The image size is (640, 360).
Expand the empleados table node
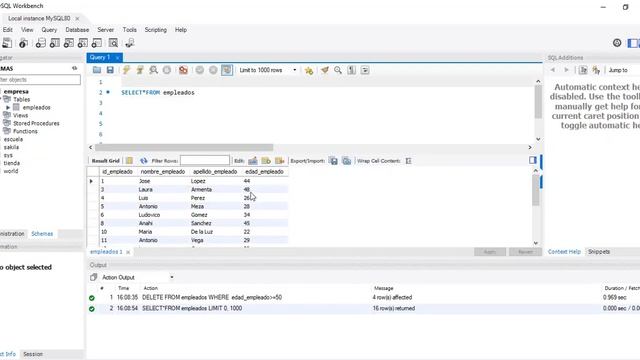point(8,108)
